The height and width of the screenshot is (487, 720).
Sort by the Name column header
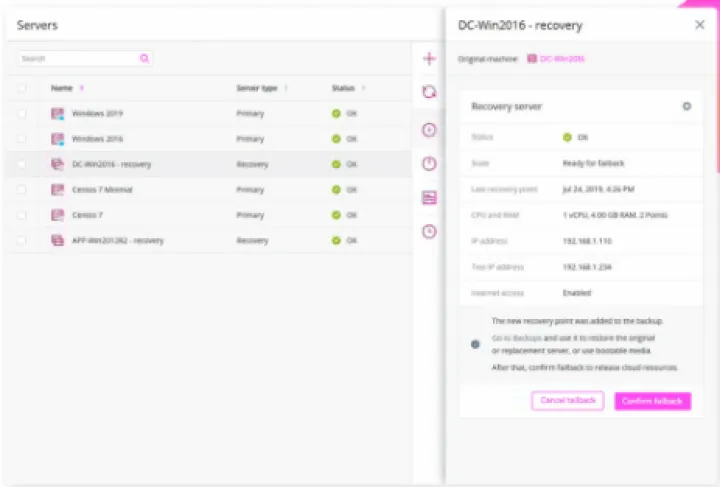64,88
